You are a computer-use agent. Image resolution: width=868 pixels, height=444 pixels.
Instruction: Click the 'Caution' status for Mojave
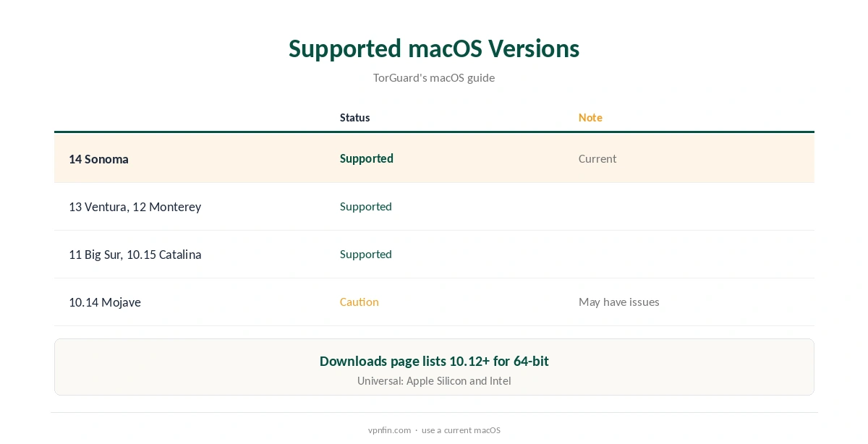pyautogui.click(x=359, y=302)
